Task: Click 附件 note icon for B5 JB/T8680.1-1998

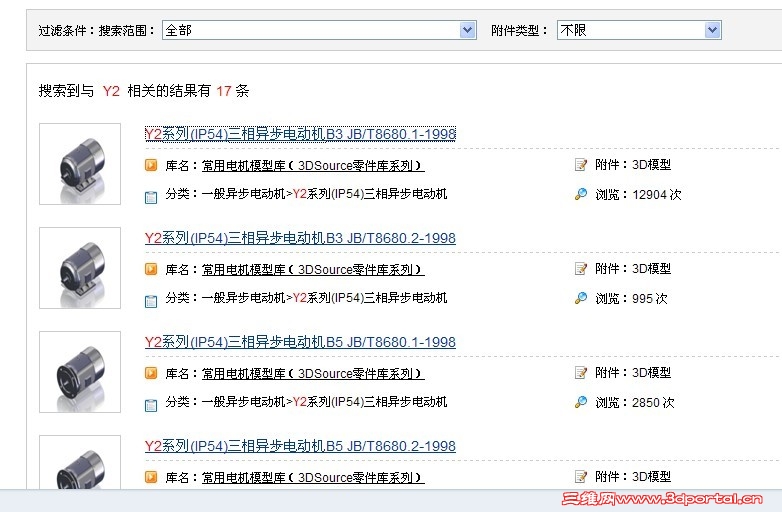Action: pyautogui.click(x=581, y=372)
